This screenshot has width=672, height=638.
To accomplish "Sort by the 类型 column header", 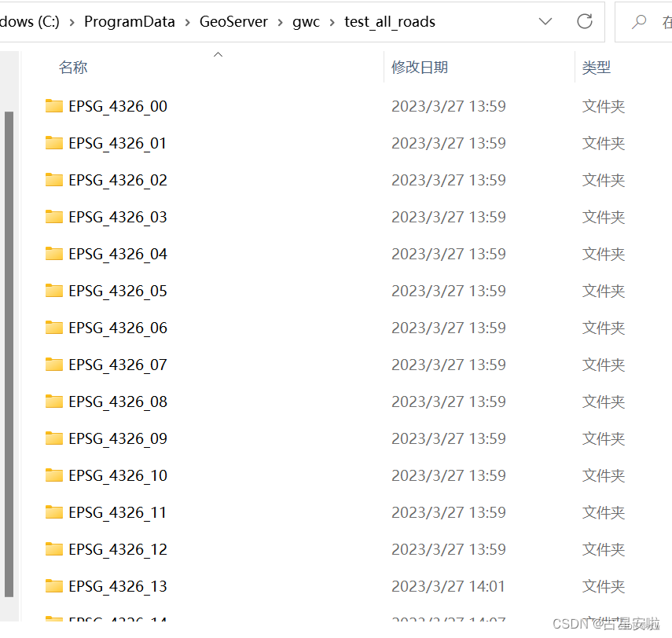I will tap(596, 68).
